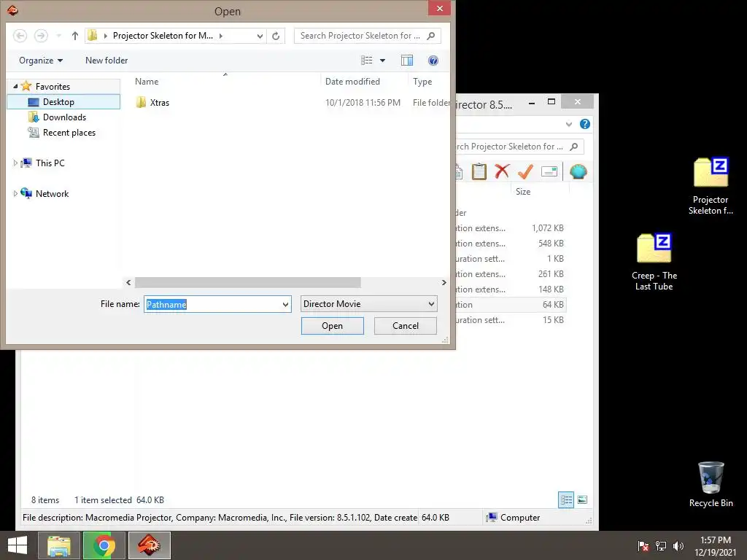Viewport: 747px width, 560px height.
Task: Expand the Network tree node
Action: [x=15, y=194]
